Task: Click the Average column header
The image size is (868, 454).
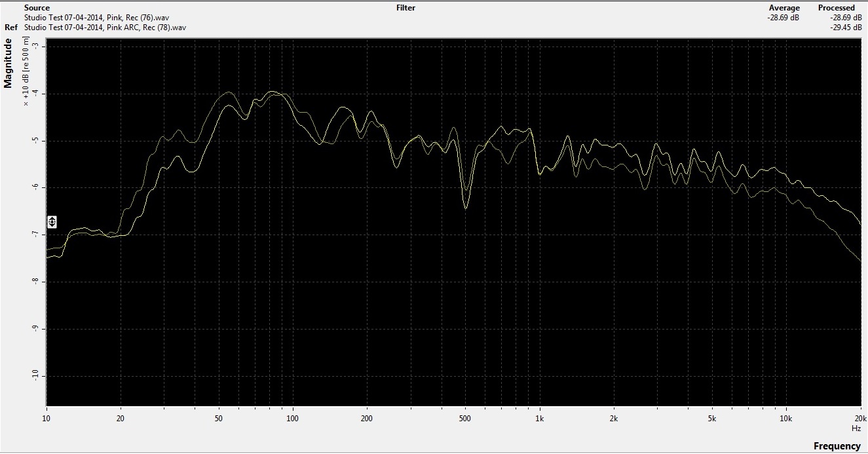Action: (784, 8)
